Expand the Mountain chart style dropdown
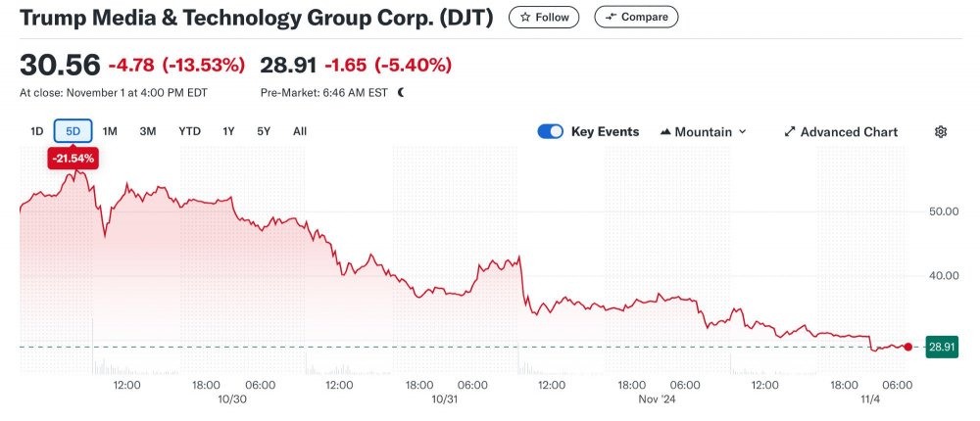Image resolution: width=980 pixels, height=421 pixels. tap(742, 132)
